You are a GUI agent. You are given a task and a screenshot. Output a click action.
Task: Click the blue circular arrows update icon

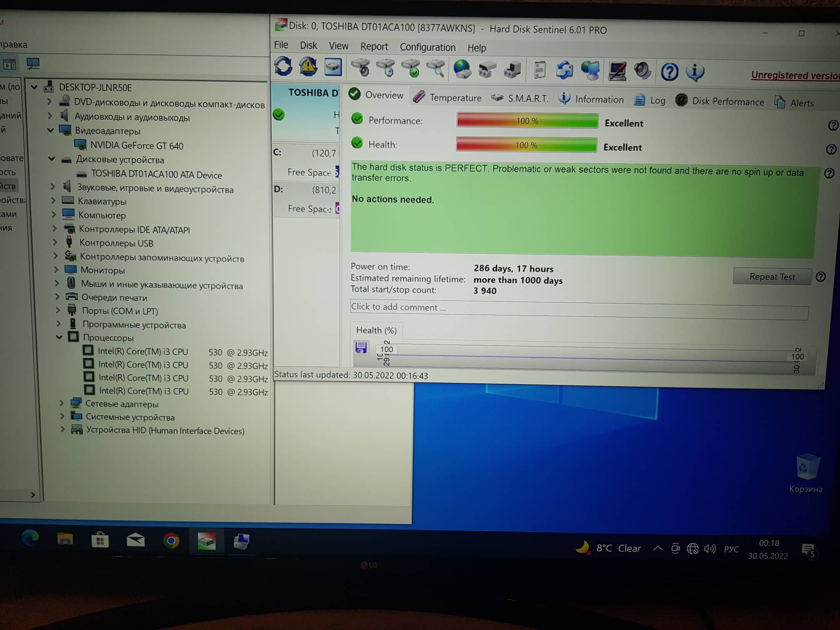pos(565,70)
